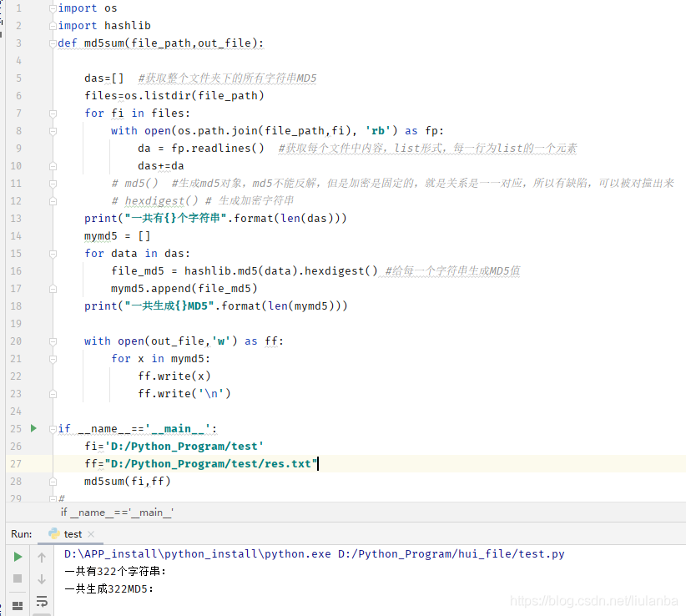The image size is (686, 616).
Task: Click the 'rb' mode string on line 8
Action: pos(378,131)
